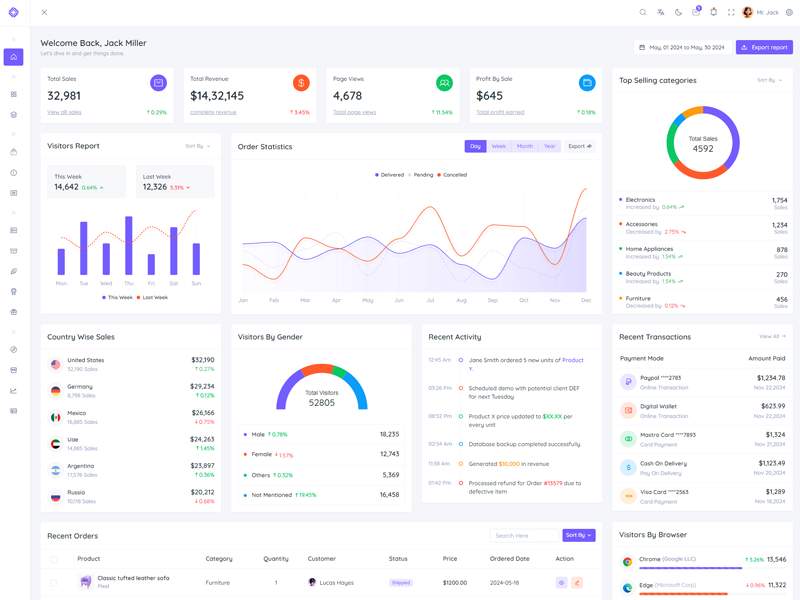Enter fullscreen mode via expand icon
This screenshot has width=800, height=600.
731,13
